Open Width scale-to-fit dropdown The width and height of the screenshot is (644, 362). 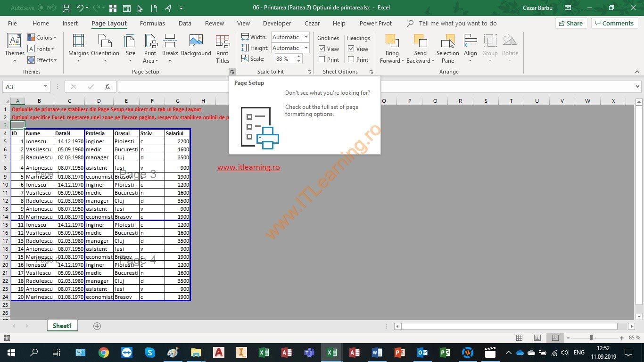306,37
